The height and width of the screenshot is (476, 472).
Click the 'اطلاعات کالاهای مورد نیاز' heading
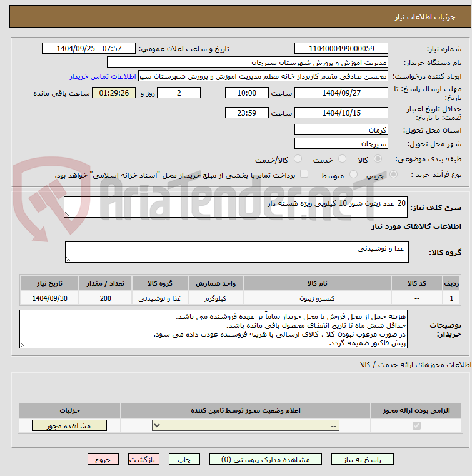(416, 226)
